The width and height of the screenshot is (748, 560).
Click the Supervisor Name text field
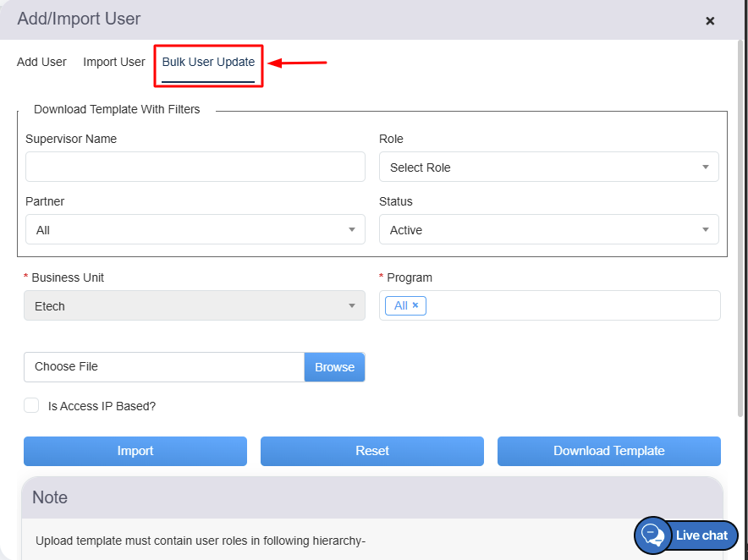point(195,167)
